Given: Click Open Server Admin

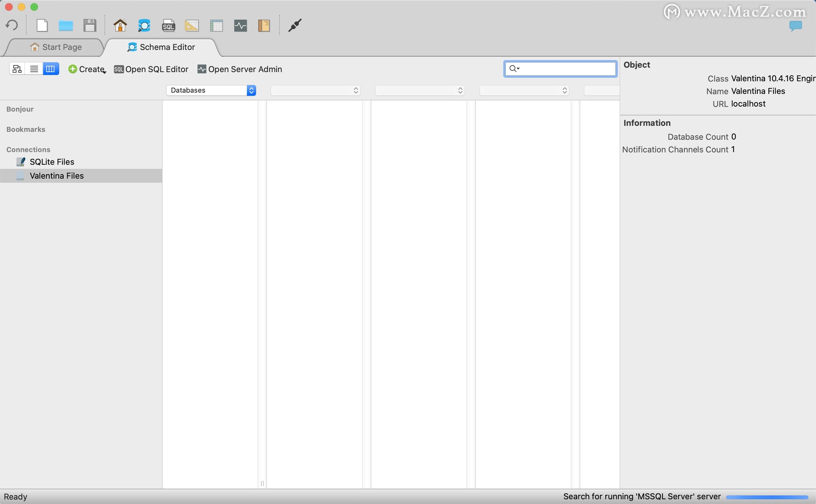Looking at the screenshot, I should (x=240, y=69).
